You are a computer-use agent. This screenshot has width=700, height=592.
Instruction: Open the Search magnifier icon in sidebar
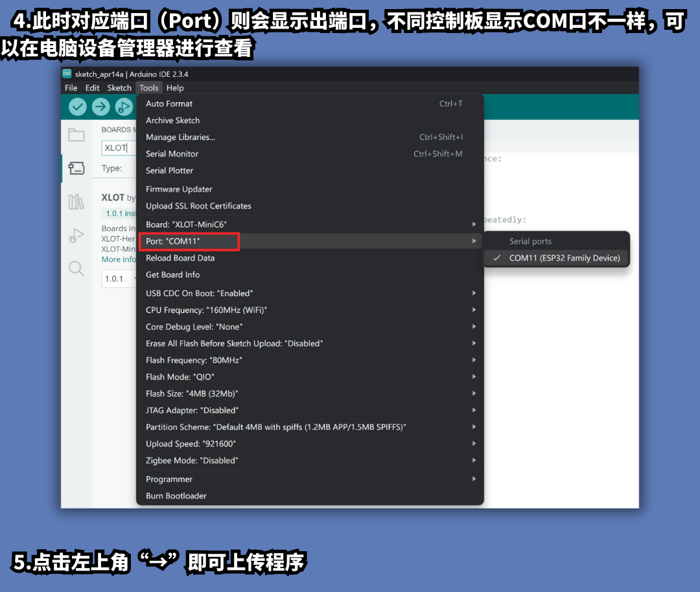pos(76,269)
